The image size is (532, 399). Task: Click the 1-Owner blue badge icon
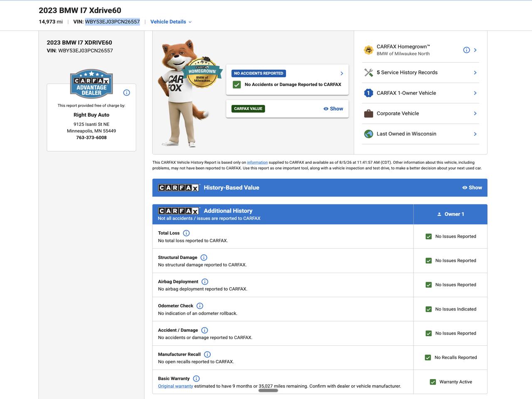pos(369,93)
